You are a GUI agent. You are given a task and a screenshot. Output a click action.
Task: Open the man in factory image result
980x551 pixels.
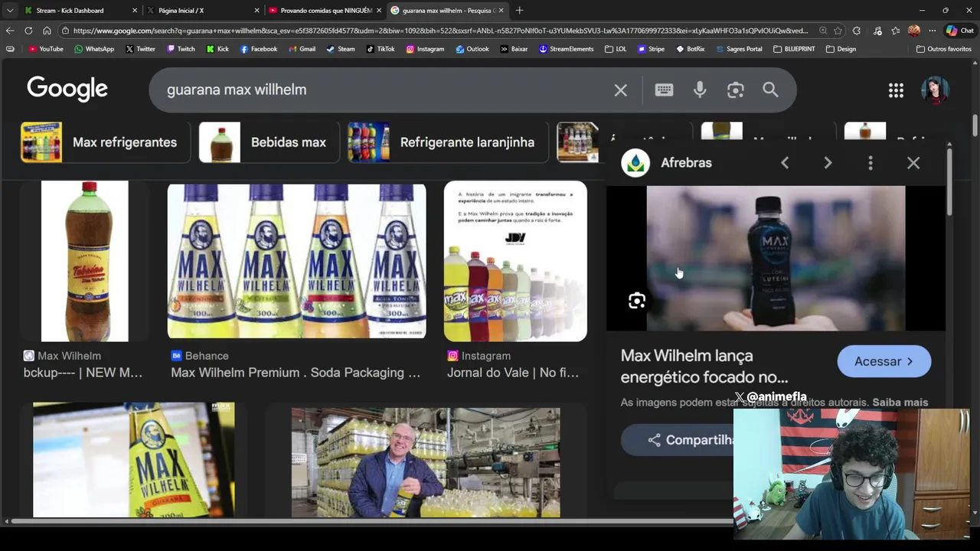coord(426,462)
